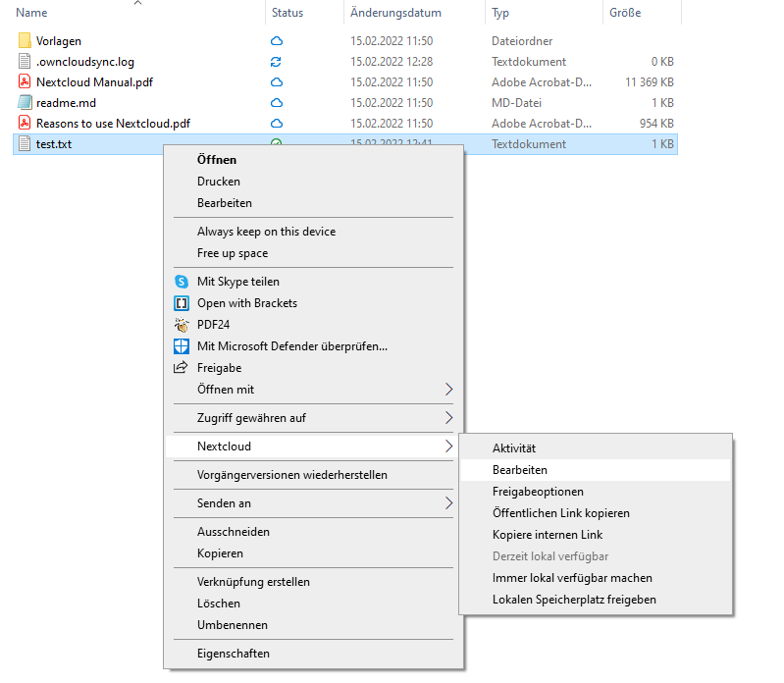The image size is (784, 683).
Task: Expand the Senden an submenu arrow
Action: click(x=448, y=503)
